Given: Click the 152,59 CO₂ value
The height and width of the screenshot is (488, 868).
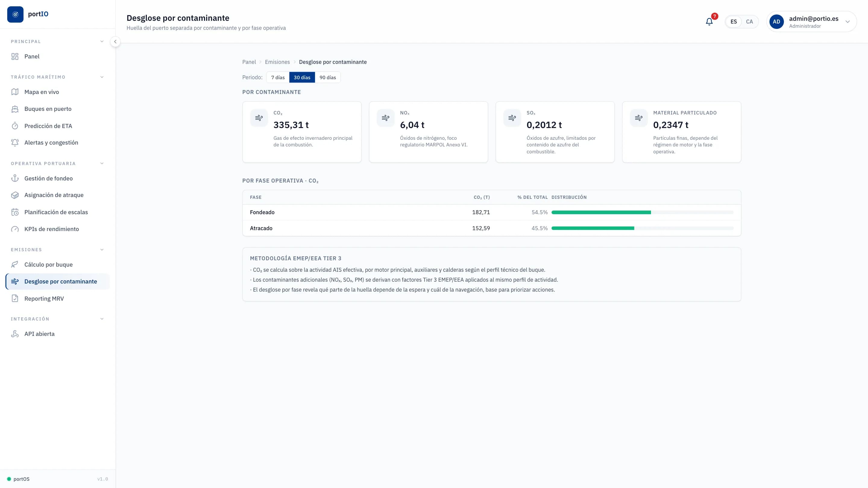Looking at the screenshot, I should [x=481, y=228].
